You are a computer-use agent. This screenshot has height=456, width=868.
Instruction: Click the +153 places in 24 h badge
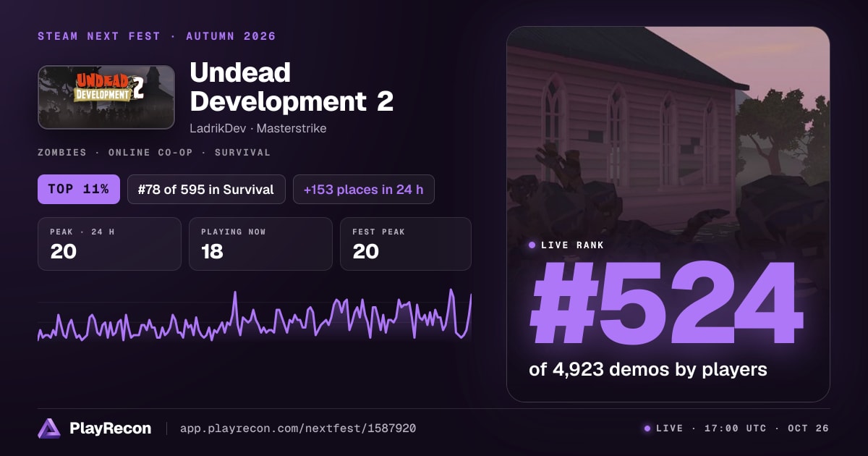pos(364,190)
